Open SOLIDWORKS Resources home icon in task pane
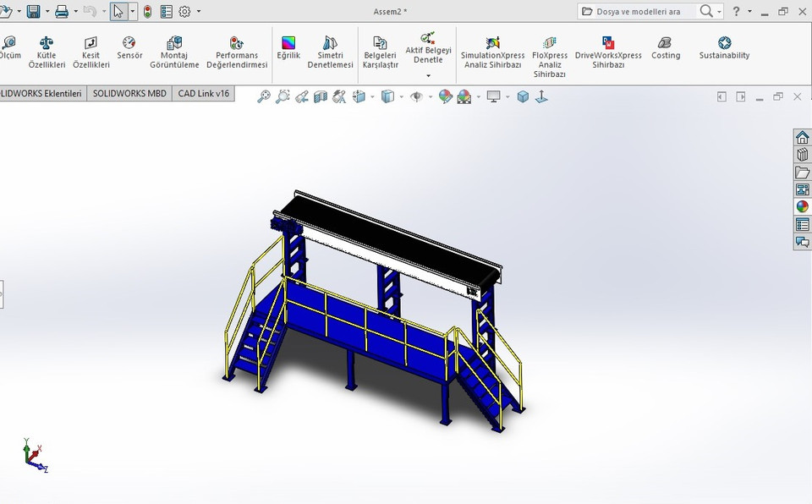Image resolution: width=812 pixels, height=504 pixels. point(802,137)
